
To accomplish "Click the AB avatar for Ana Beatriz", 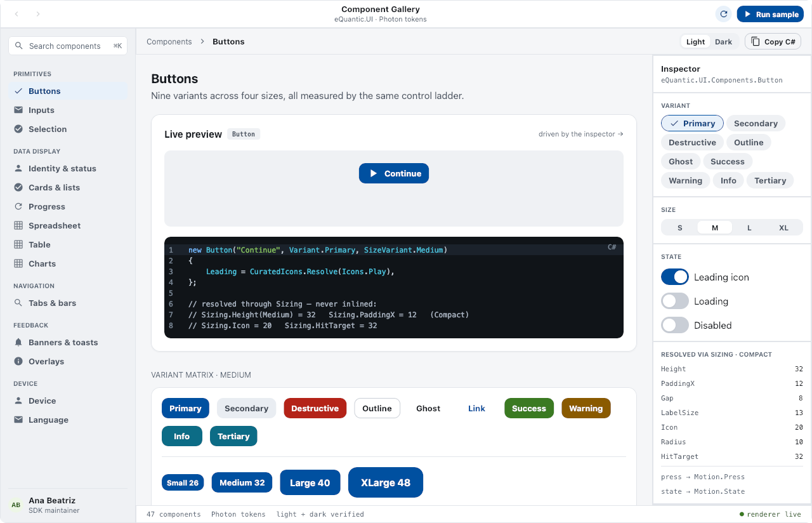I will 16,505.
